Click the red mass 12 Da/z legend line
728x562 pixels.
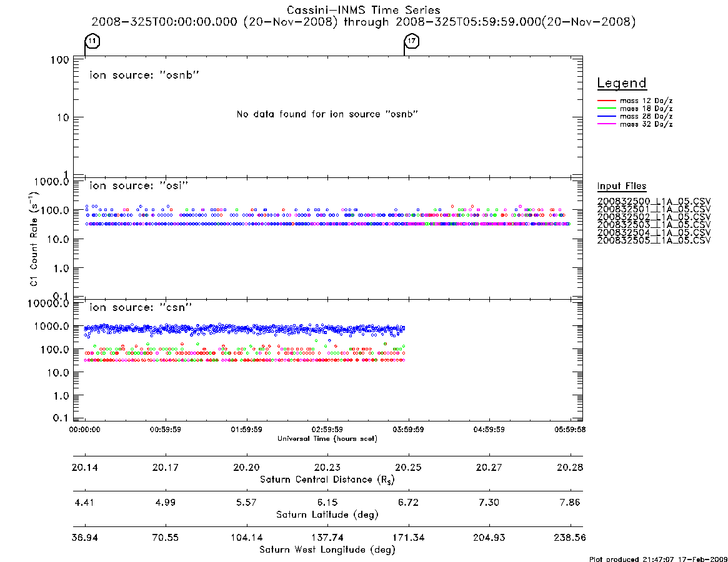pyautogui.click(x=606, y=101)
